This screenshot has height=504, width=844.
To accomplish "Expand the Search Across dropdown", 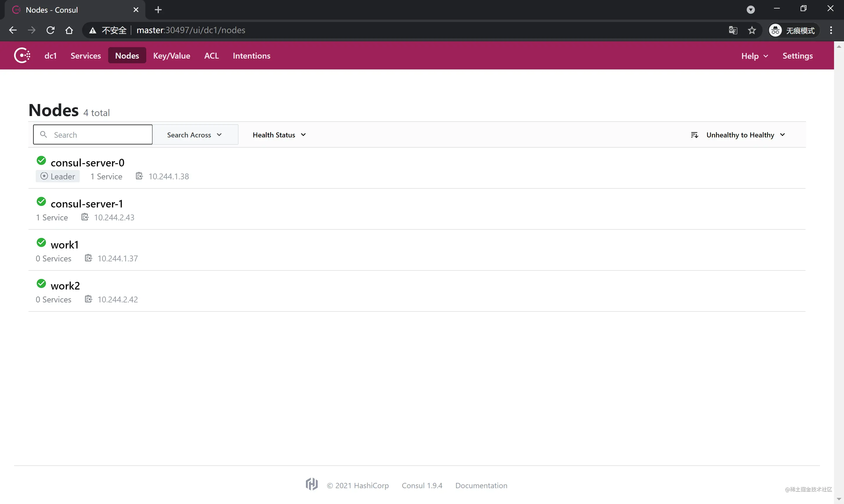I will point(195,135).
